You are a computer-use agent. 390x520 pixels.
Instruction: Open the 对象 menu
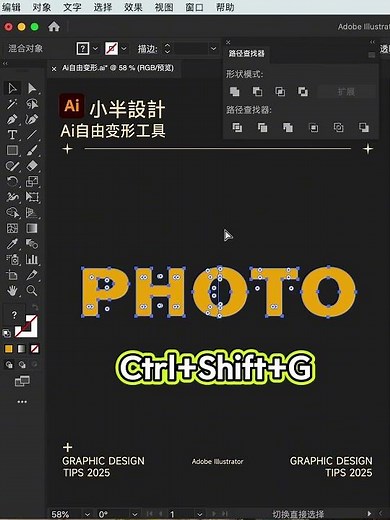pos(41,7)
